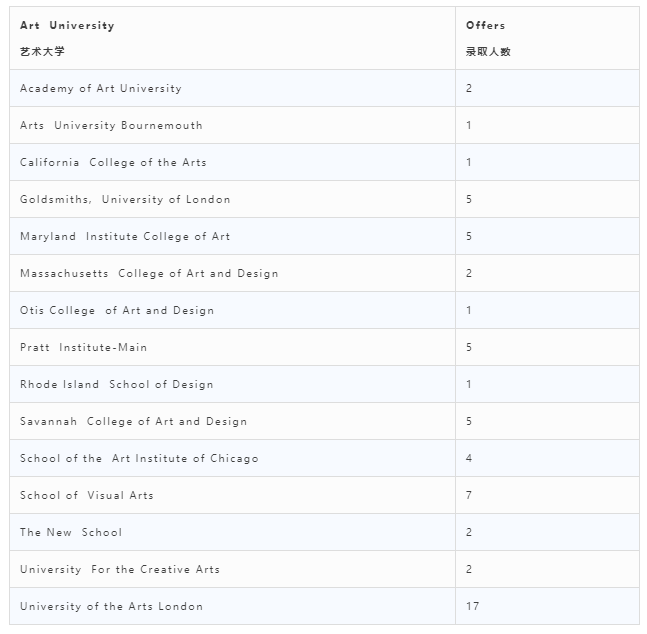Click the Offers column header

click(x=547, y=38)
